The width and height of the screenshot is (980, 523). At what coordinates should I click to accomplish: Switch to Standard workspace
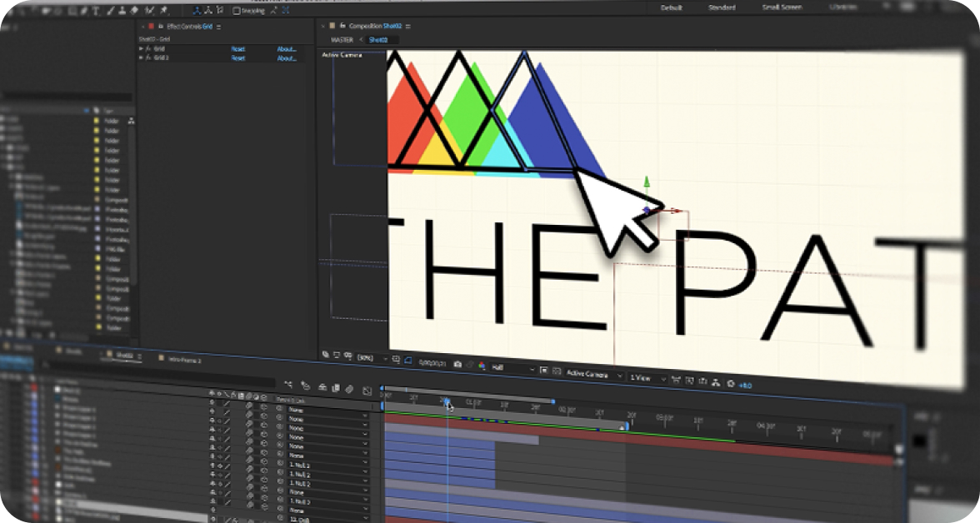pos(722,7)
